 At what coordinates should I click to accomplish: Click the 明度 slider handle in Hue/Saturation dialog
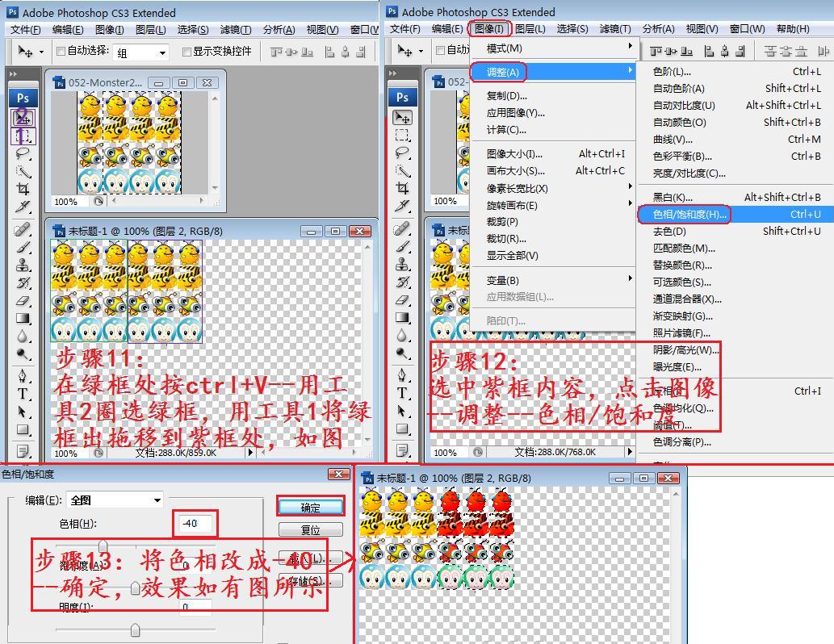click(135, 630)
